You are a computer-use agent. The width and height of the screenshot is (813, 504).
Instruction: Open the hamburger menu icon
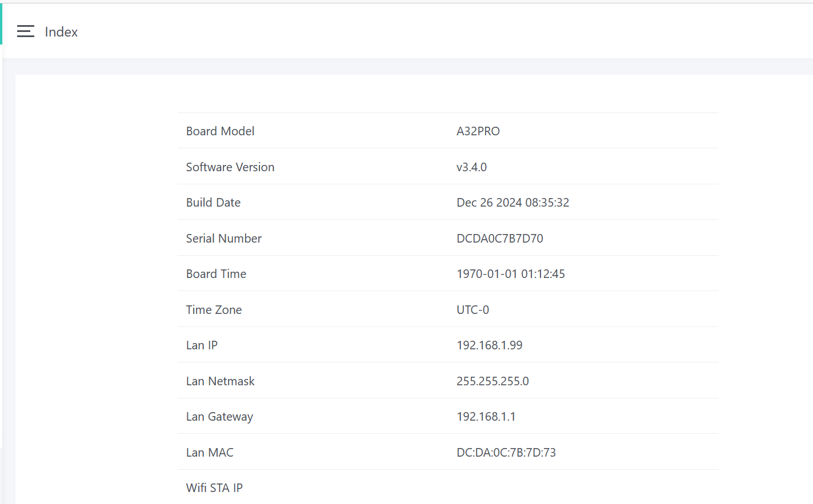[26, 31]
